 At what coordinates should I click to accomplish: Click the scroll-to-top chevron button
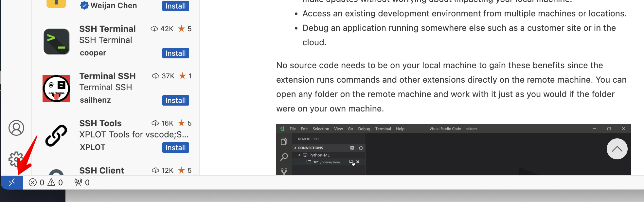point(617,149)
